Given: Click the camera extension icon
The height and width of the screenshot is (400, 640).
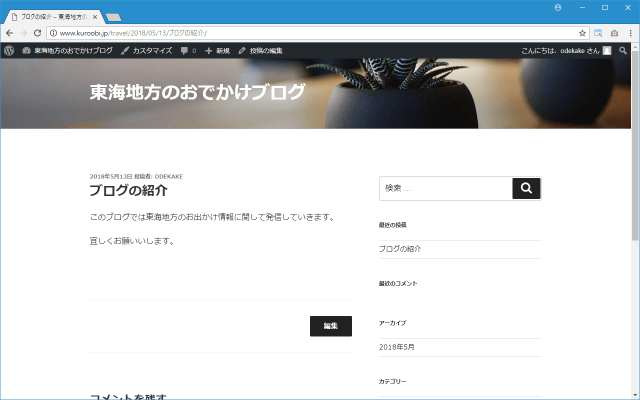Looking at the screenshot, I should (x=614, y=33).
